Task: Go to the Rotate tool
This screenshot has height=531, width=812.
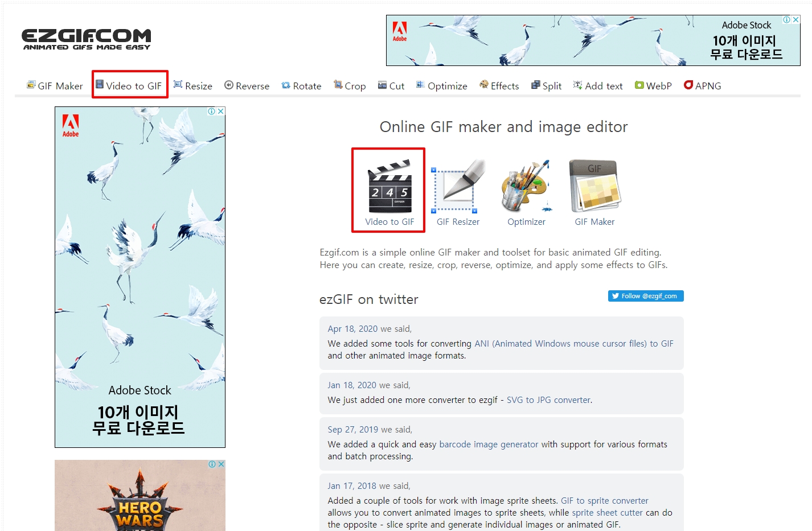Action: pos(301,85)
